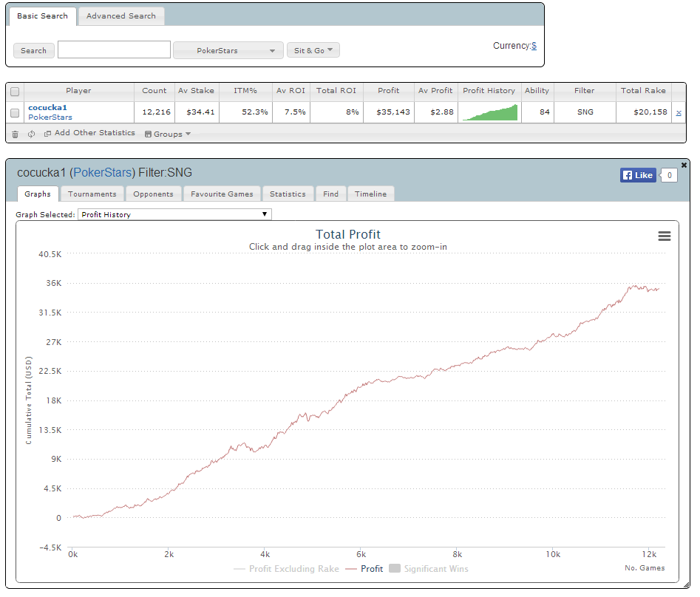
Task: Select the Basic Search tab
Action: click(42, 16)
